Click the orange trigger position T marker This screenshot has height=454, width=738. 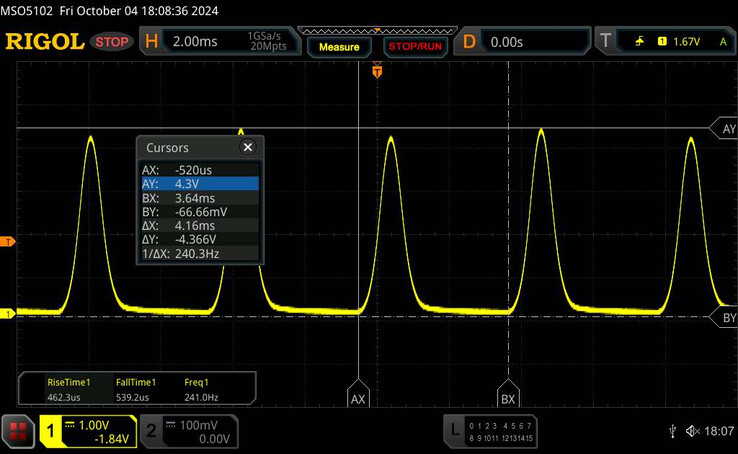378,70
